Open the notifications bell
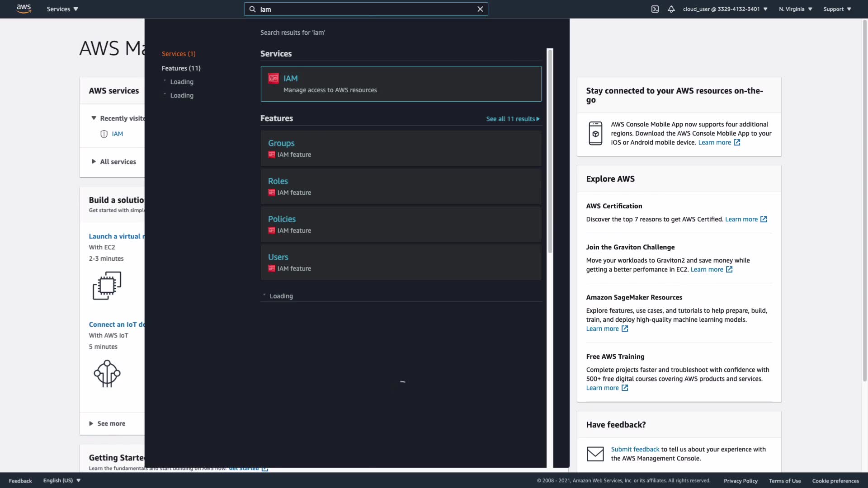 [671, 9]
